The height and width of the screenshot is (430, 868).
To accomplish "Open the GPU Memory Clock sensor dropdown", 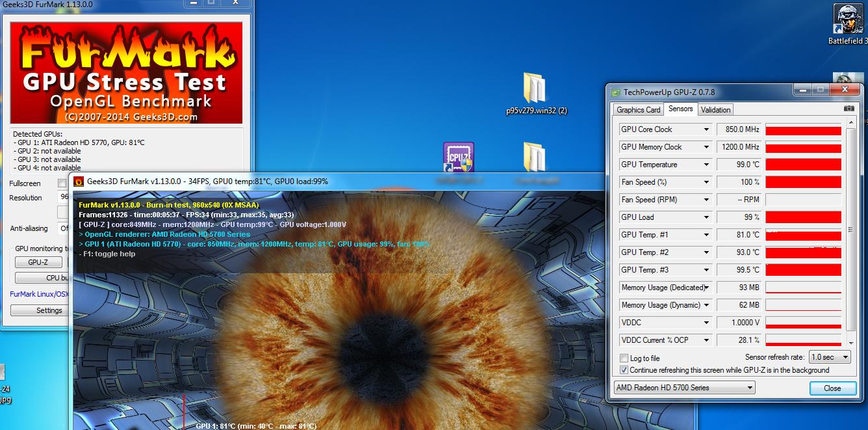I will 706,147.
